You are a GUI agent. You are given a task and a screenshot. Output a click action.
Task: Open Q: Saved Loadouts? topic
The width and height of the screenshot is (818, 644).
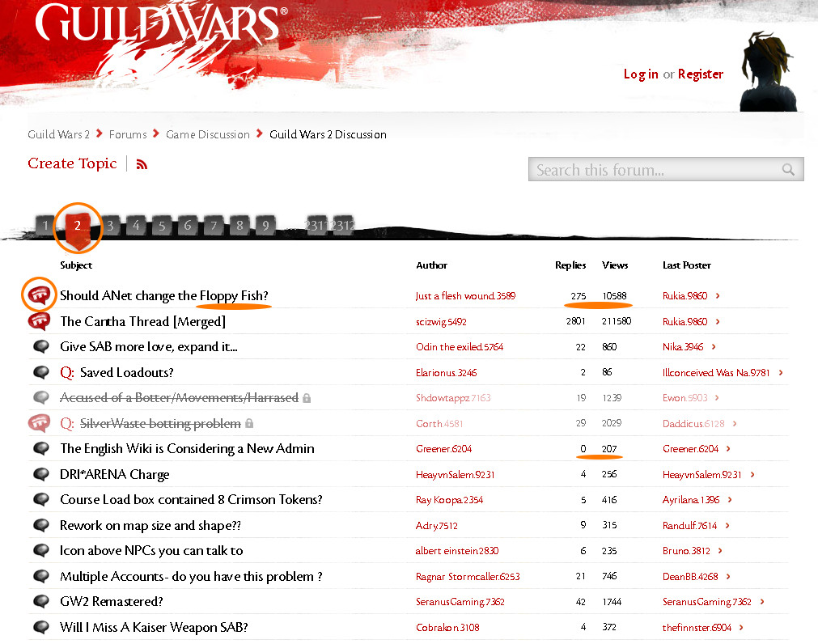point(117,372)
